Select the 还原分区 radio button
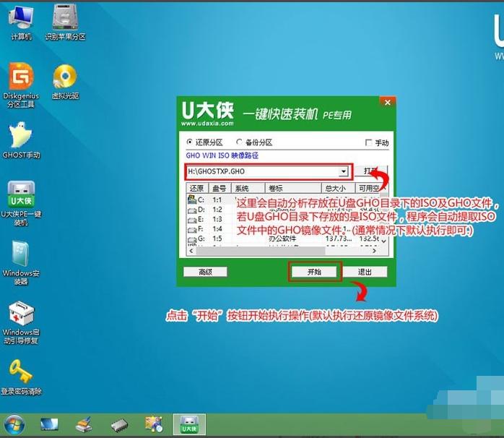This screenshot has height=438, width=504. tap(190, 142)
